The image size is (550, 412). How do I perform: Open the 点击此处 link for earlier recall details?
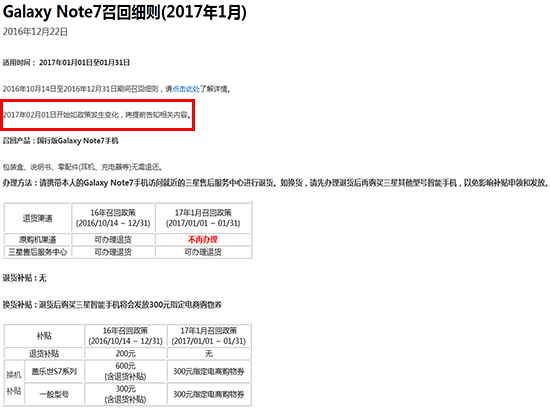(x=186, y=89)
